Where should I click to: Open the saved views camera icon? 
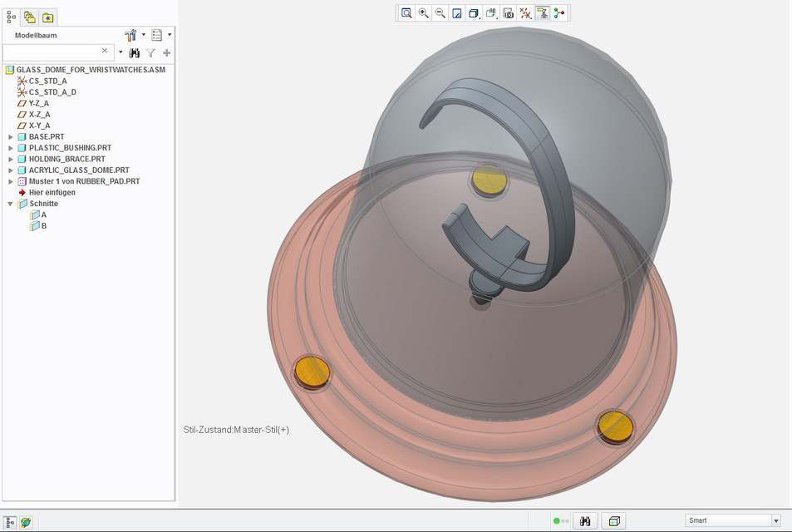coord(508,13)
